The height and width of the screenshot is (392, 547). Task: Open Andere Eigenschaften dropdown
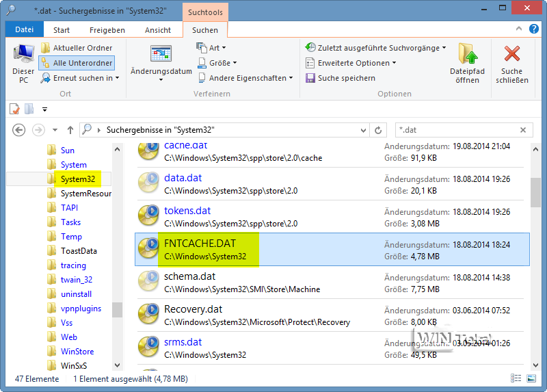pyautogui.click(x=245, y=78)
